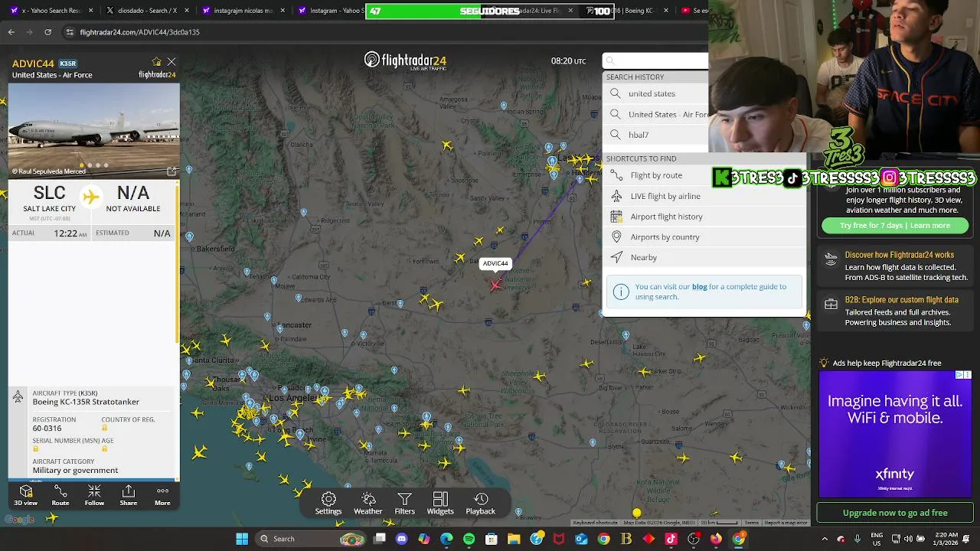Open the More options menu

click(x=162, y=494)
